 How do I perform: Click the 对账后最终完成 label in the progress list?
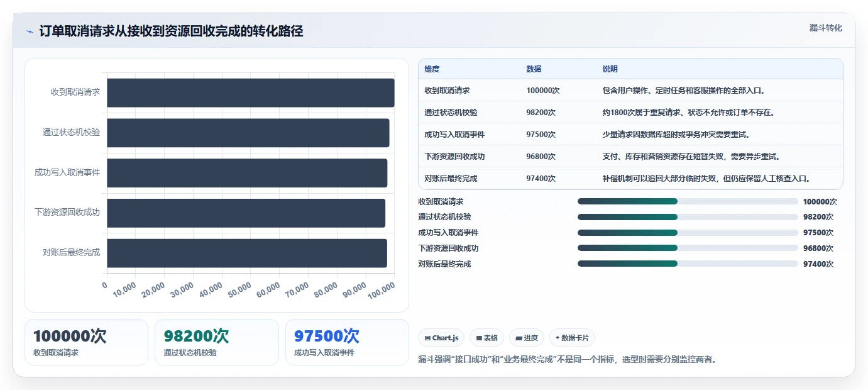(444, 264)
